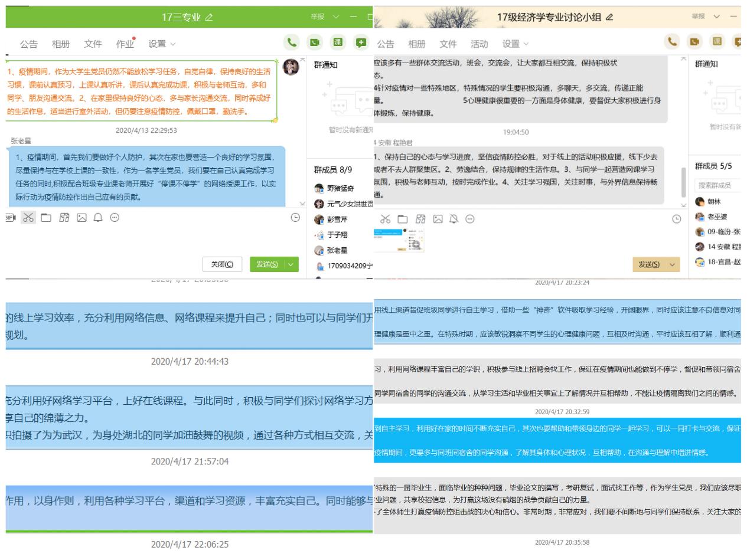Click the screenshot scissors icon in 17三专业 chat
This screenshot has height=560, width=747.
click(28, 218)
